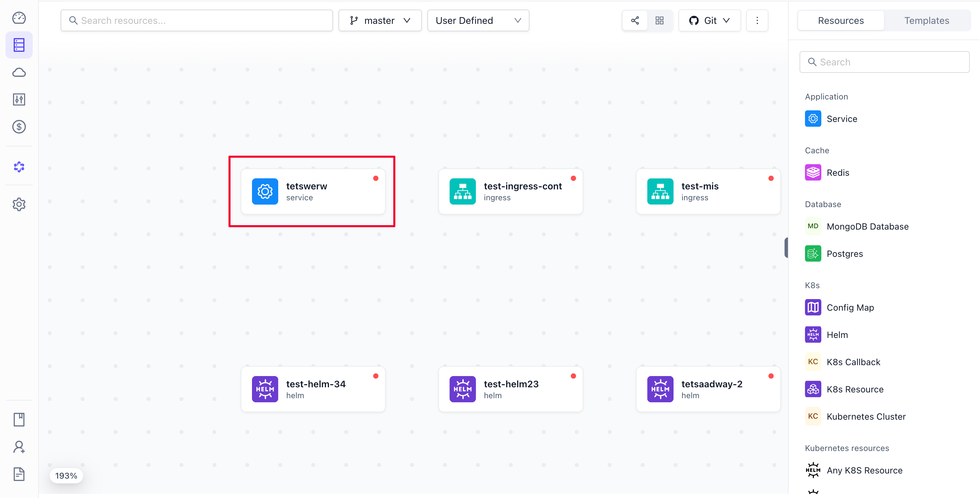980x498 pixels.
Task: Open the three-dot more options menu
Action: pos(757,20)
